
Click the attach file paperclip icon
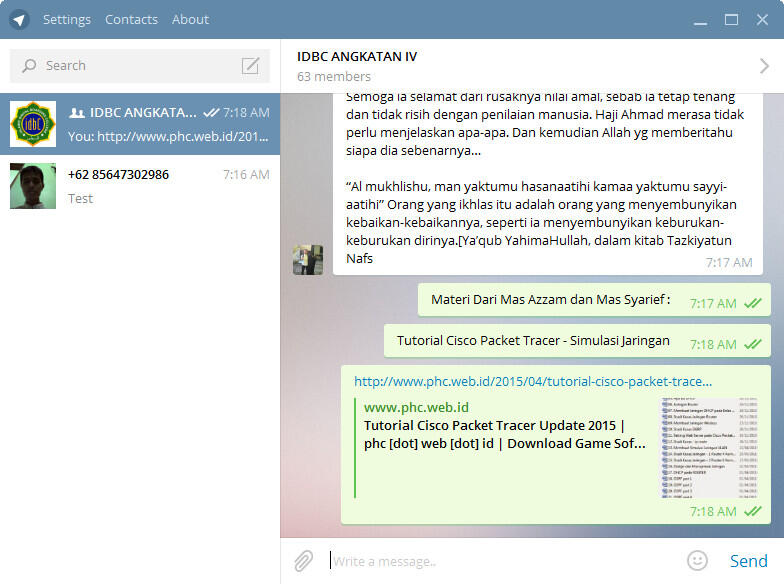click(x=304, y=561)
